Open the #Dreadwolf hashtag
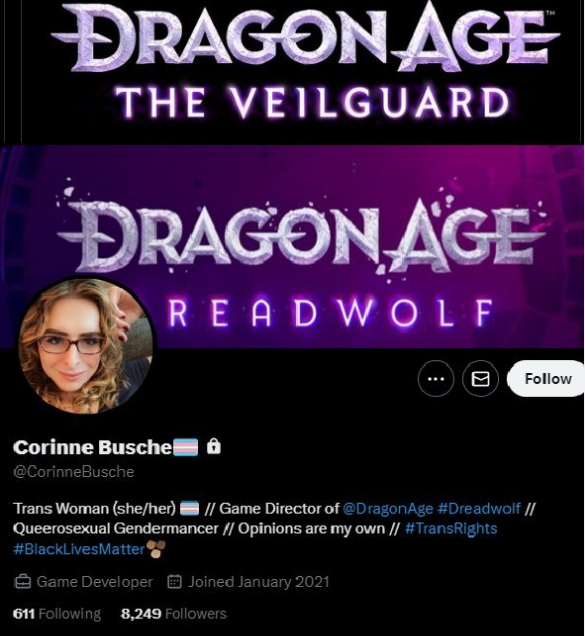Image resolution: width=585 pixels, height=636 pixels. 479,508
